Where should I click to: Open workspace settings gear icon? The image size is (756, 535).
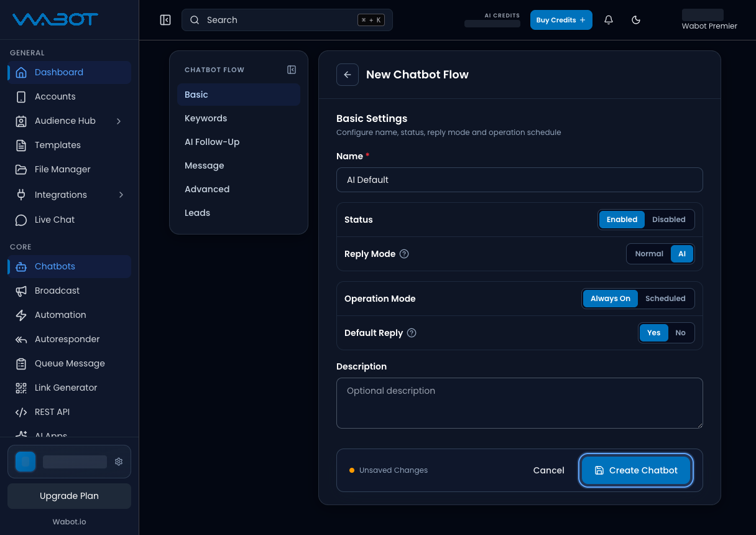119,462
